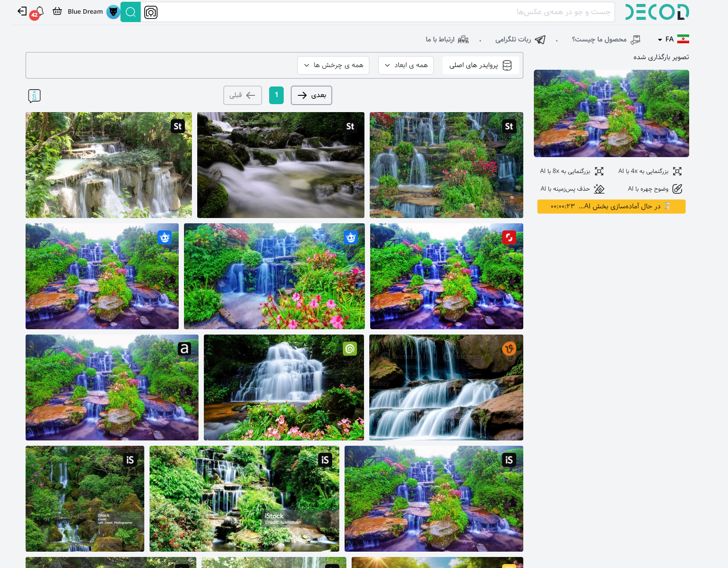Click the teal magnifier search button
The image size is (728, 568).
131,12
